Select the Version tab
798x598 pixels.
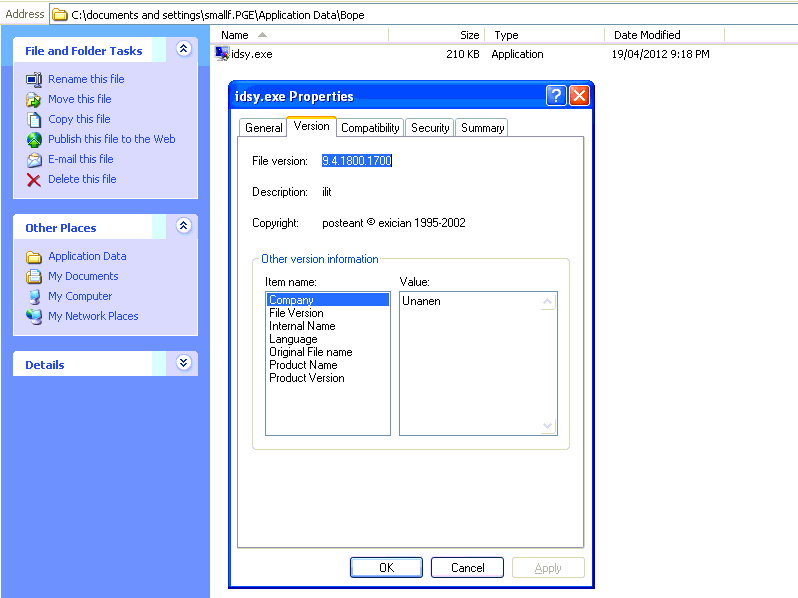point(311,126)
